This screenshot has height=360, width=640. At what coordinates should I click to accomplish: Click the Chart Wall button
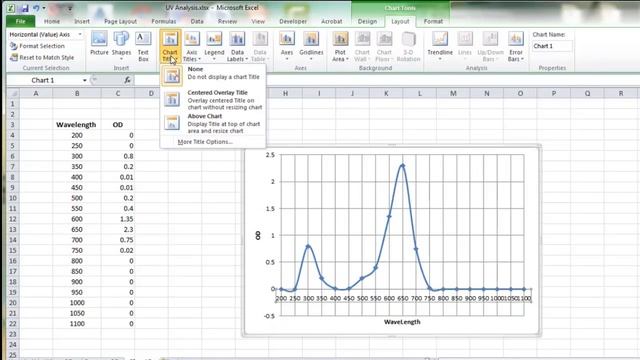(x=362, y=47)
